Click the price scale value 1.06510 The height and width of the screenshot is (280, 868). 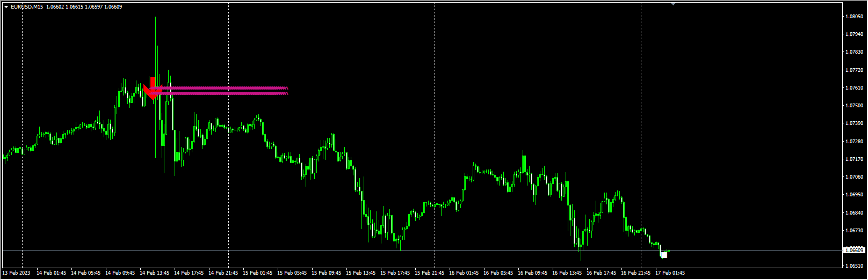click(x=854, y=266)
